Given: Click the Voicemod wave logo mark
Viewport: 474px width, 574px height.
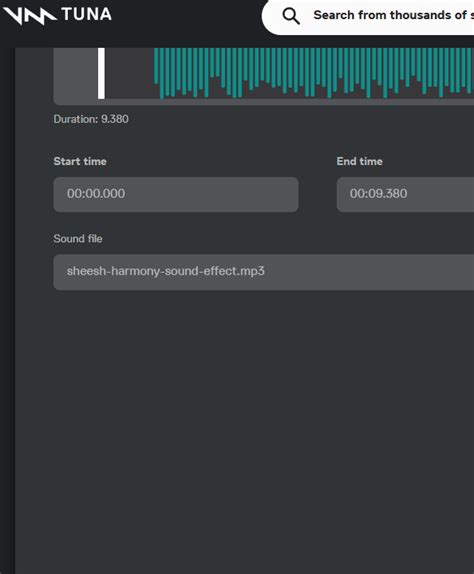Looking at the screenshot, I should 29,16.
